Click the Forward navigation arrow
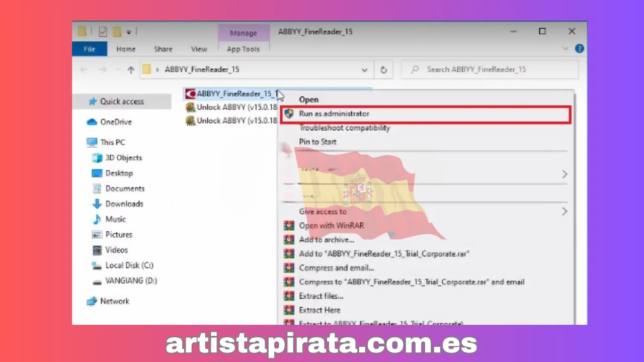The height and width of the screenshot is (362, 644). tap(103, 70)
